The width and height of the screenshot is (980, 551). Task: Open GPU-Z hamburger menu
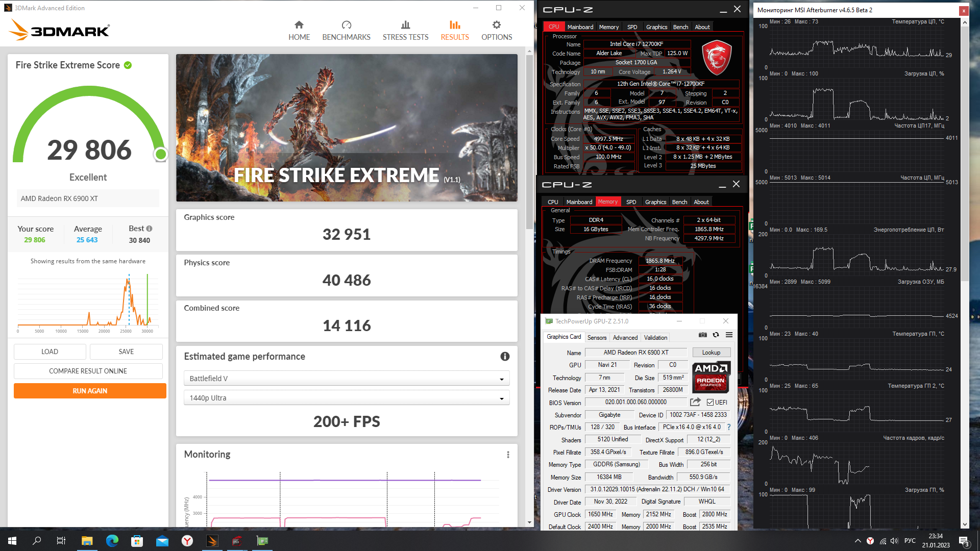pos(729,335)
